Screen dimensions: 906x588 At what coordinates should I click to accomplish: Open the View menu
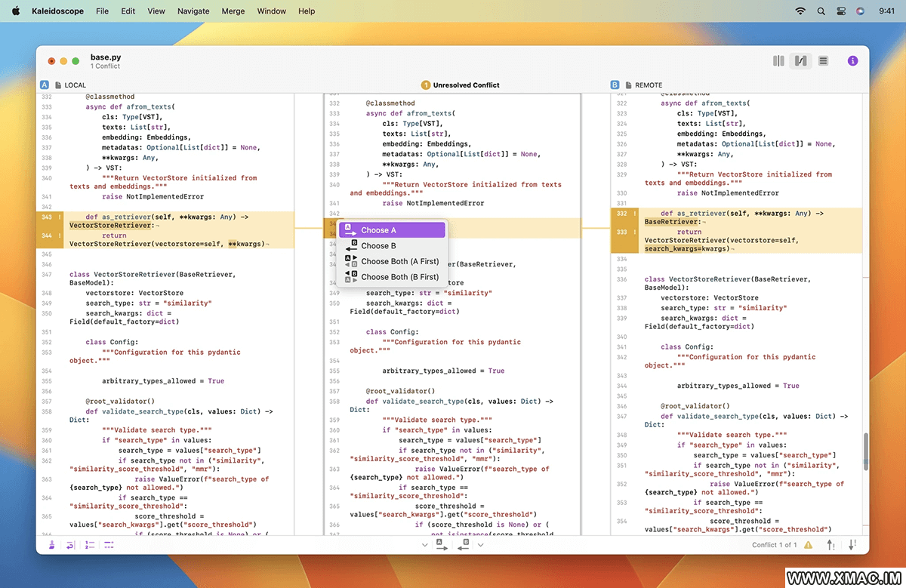(156, 11)
